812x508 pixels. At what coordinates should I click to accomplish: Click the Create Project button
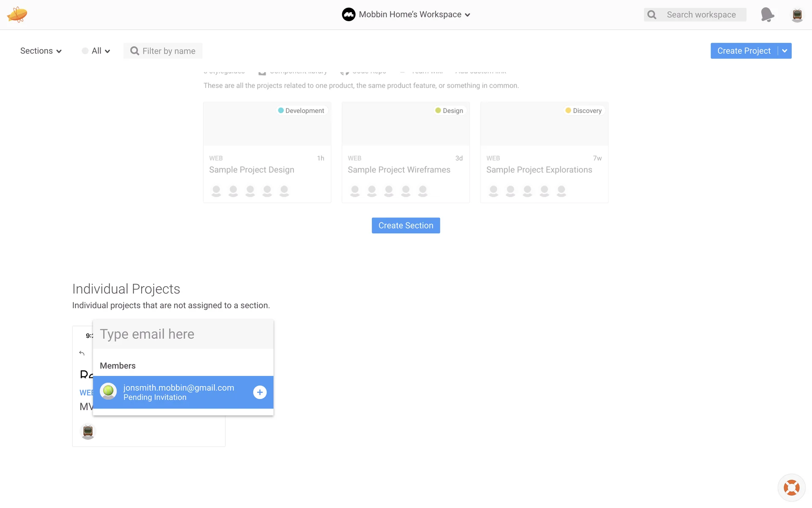[743, 51]
